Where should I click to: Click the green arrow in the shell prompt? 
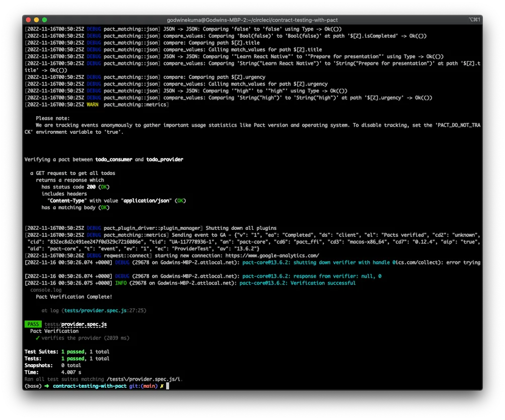pos(47,386)
